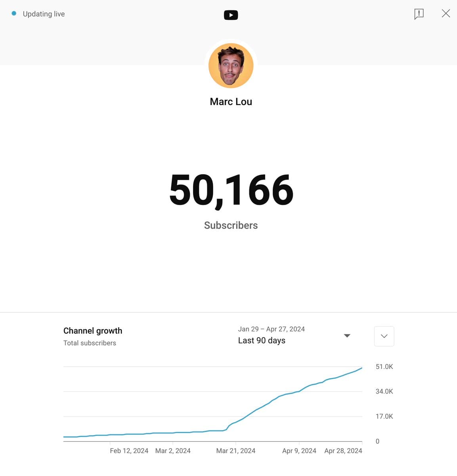Collapse the Channel growth chart chevron

(384, 336)
